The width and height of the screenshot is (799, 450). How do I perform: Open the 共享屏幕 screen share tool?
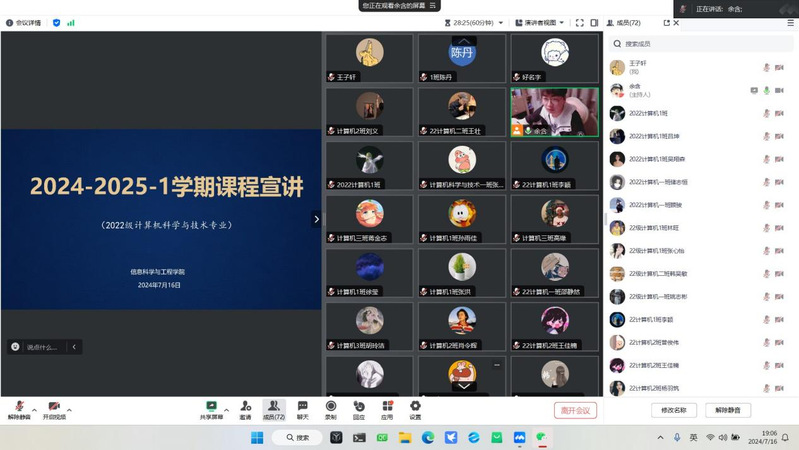(x=211, y=406)
